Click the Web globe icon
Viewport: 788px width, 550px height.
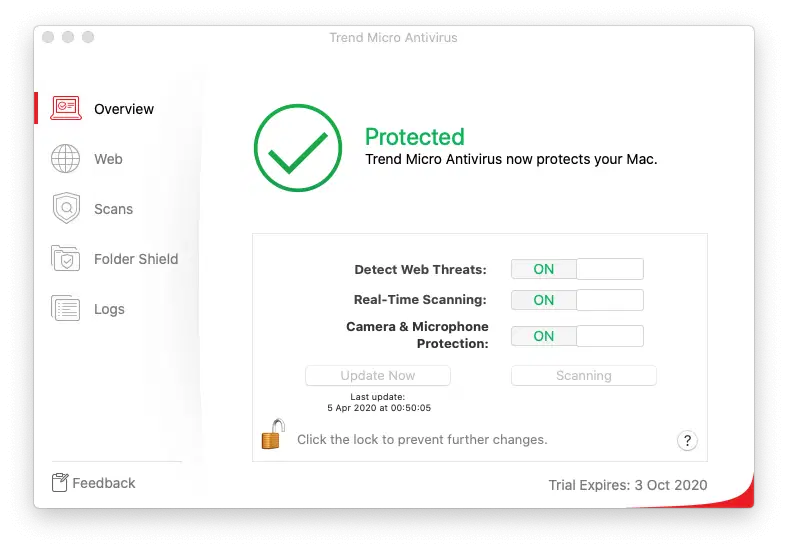coord(66,158)
